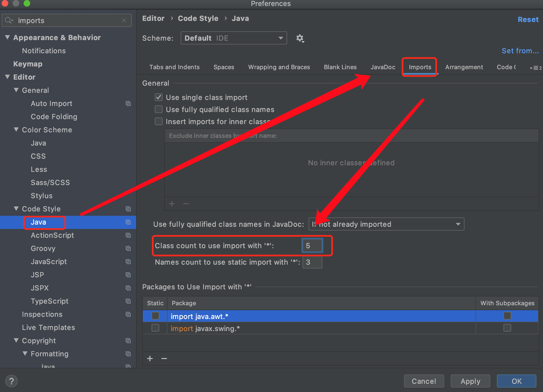Viewport: 543px width, 392px height.
Task: Collapse the Copyright node
Action: [16, 340]
